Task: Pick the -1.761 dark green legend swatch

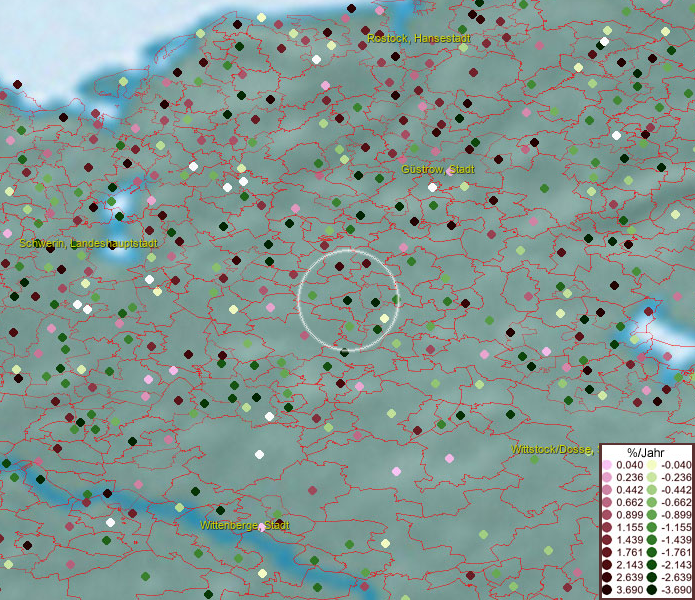Action: point(652,553)
